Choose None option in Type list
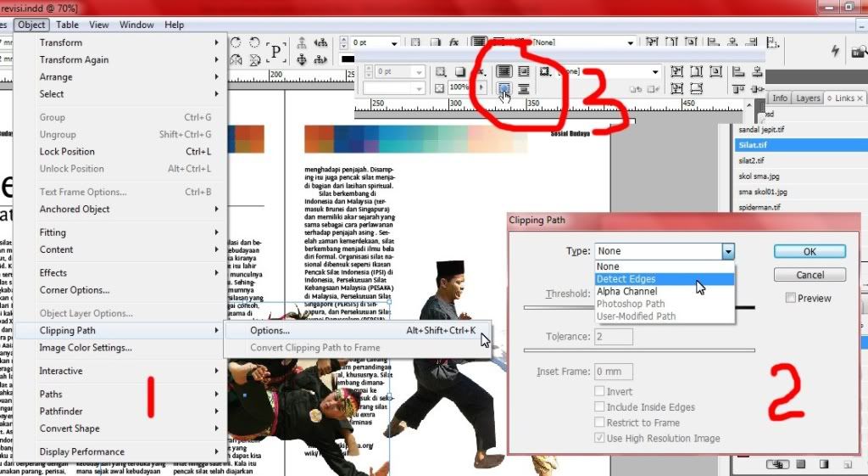Screen dimensions: 868x476 click(x=665, y=266)
